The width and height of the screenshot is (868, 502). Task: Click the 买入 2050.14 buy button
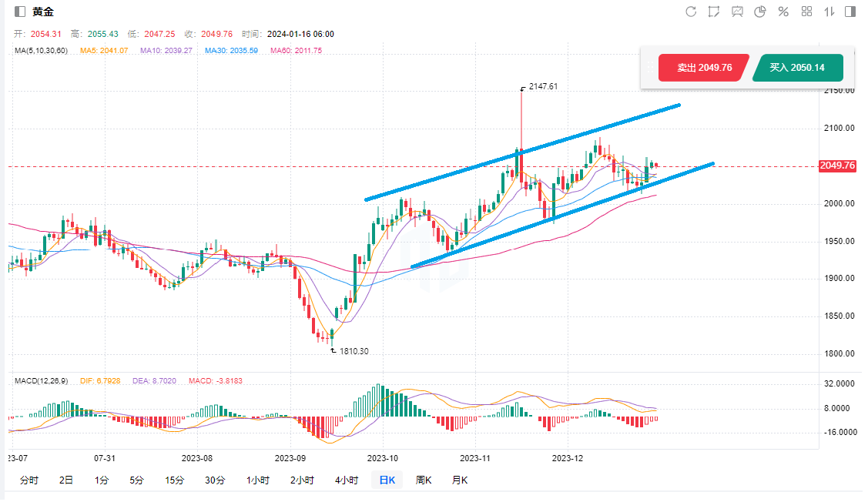[x=797, y=68]
